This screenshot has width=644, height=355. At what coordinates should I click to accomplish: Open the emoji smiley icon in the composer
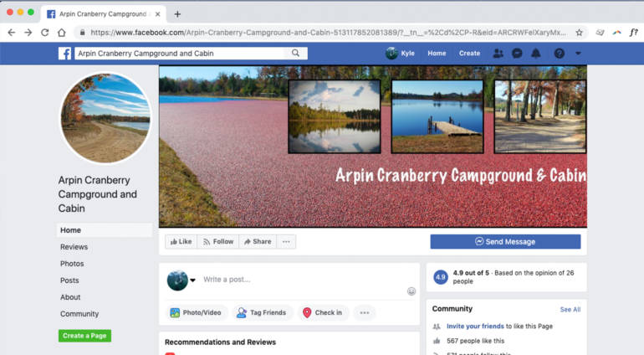(411, 291)
